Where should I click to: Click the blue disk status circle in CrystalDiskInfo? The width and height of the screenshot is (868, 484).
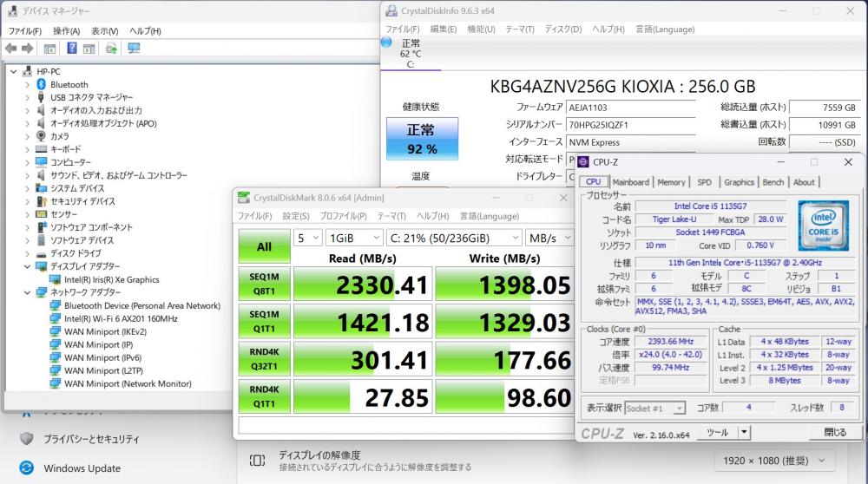tap(386, 43)
